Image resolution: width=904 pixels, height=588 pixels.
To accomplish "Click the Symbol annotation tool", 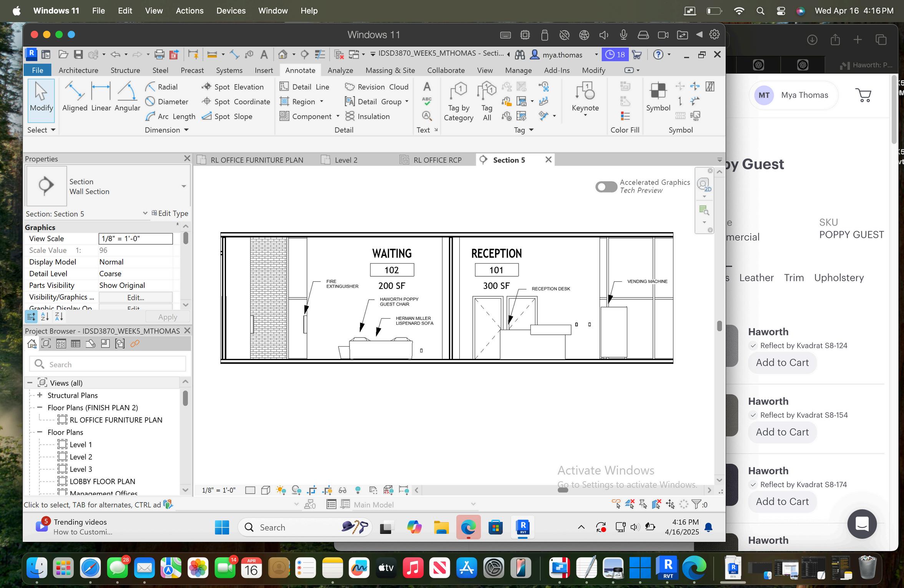I will coord(658,96).
